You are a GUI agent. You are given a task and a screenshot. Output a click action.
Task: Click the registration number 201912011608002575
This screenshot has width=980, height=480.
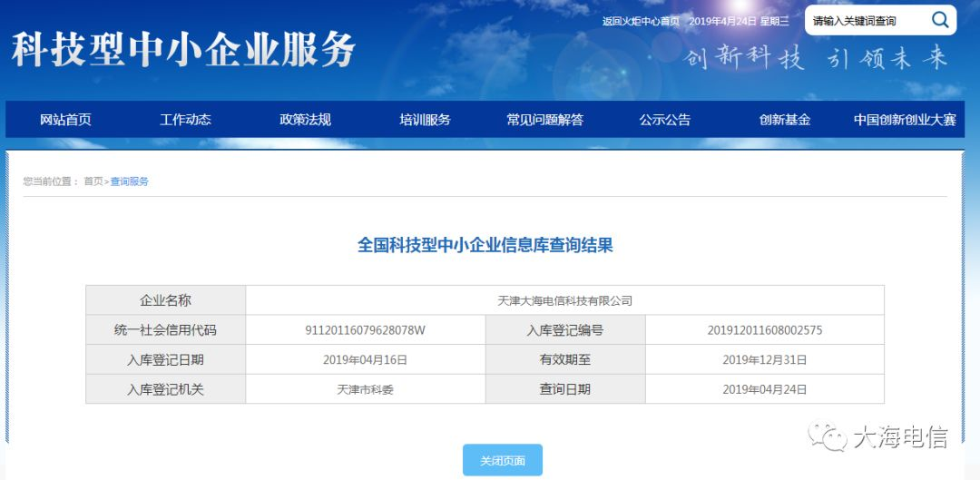coord(764,330)
